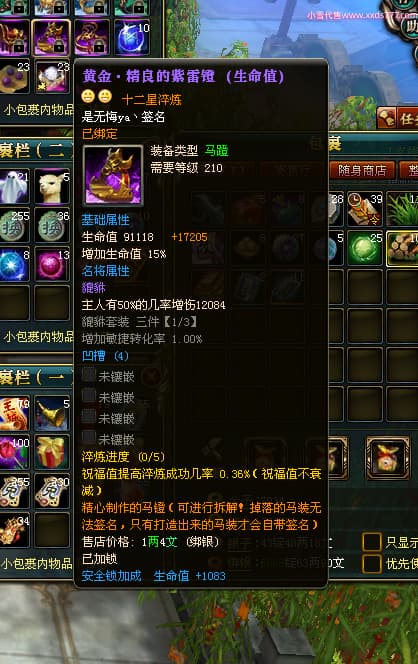Select the white ghost item with count 21
Screen dimensions: 418x664
tap(14, 186)
